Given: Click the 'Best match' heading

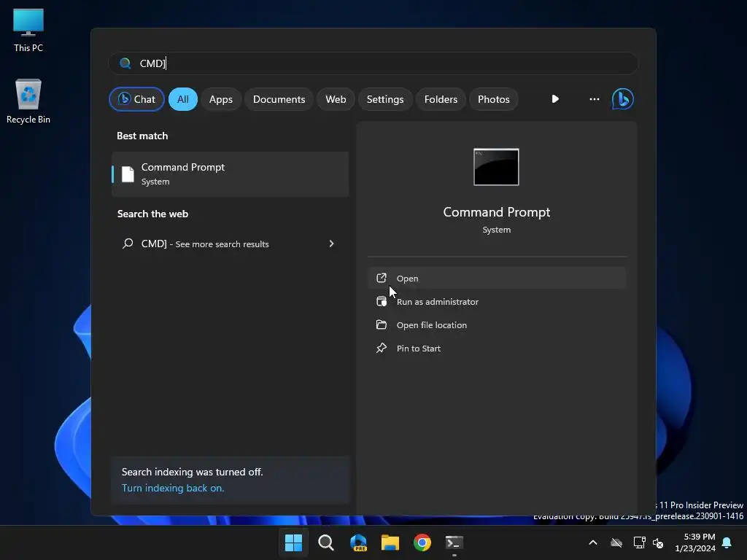Looking at the screenshot, I should 142,136.
